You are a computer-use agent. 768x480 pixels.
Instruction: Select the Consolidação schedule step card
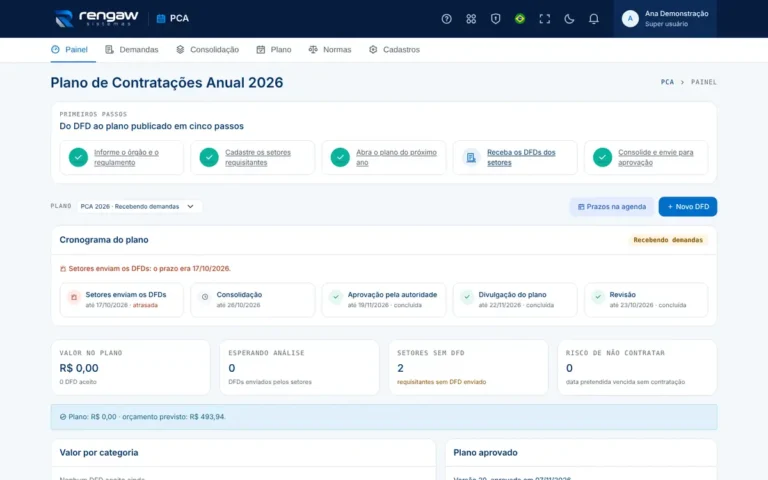253,300
